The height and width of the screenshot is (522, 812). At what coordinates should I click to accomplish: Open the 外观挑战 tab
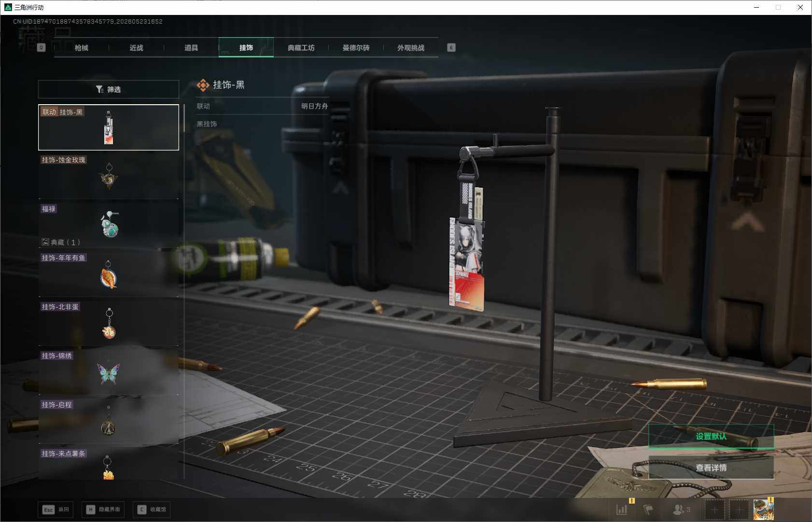click(x=411, y=48)
